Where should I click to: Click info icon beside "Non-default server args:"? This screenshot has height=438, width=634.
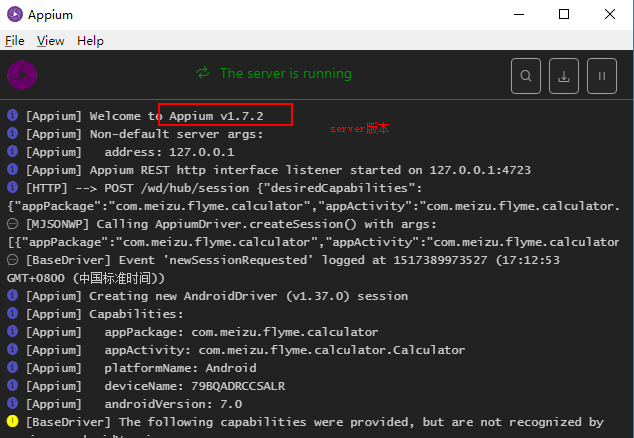click(x=13, y=133)
